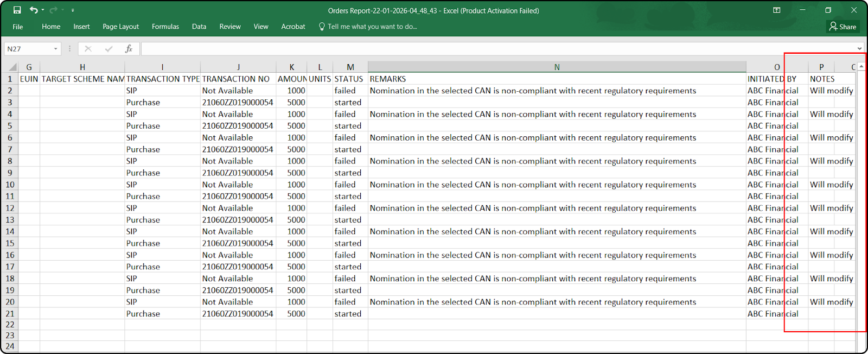The height and width of the screenshot is (354, 868).
Task: Open the File menu
Action: pyautogui.click(x=18, y=27)
